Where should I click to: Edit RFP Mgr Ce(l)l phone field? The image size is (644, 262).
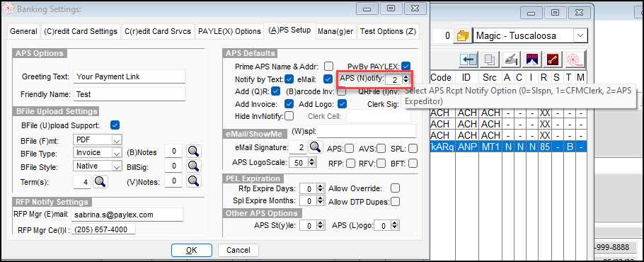[103, 229]
